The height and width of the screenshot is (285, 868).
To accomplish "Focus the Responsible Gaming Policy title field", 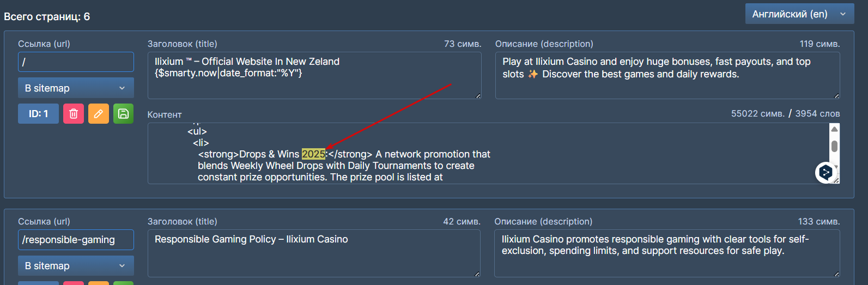I will click(314, 253).
